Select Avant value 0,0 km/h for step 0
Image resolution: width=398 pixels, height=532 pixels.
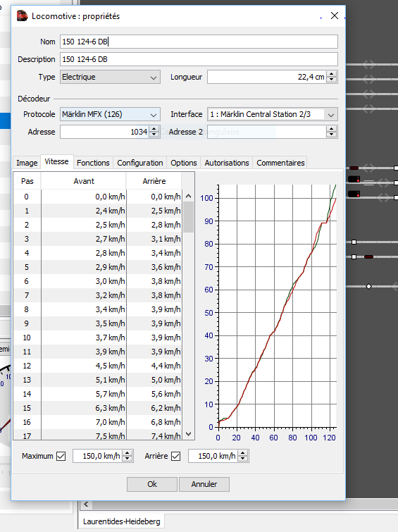coord(84,197)
